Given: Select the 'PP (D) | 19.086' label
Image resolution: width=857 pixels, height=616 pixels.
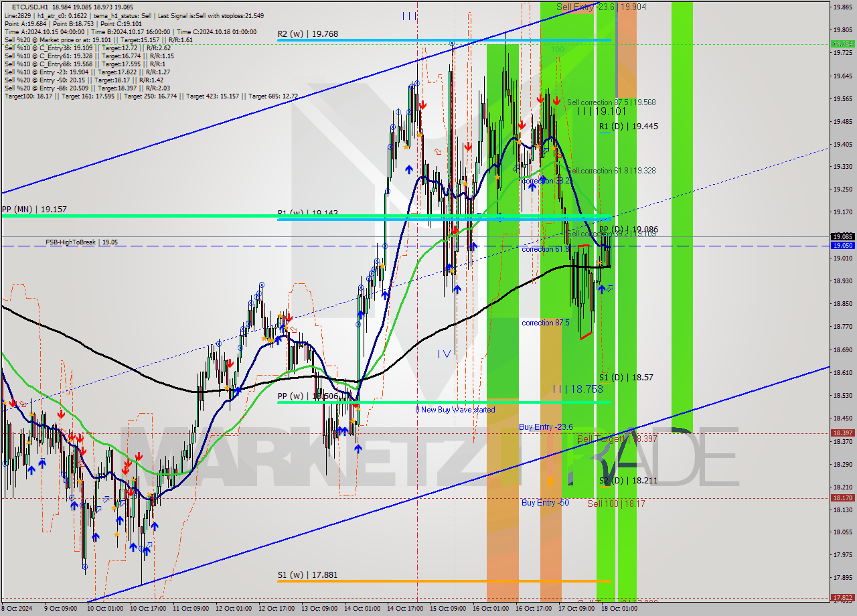Looking at the screenshot, I should (x=628, y=230).
